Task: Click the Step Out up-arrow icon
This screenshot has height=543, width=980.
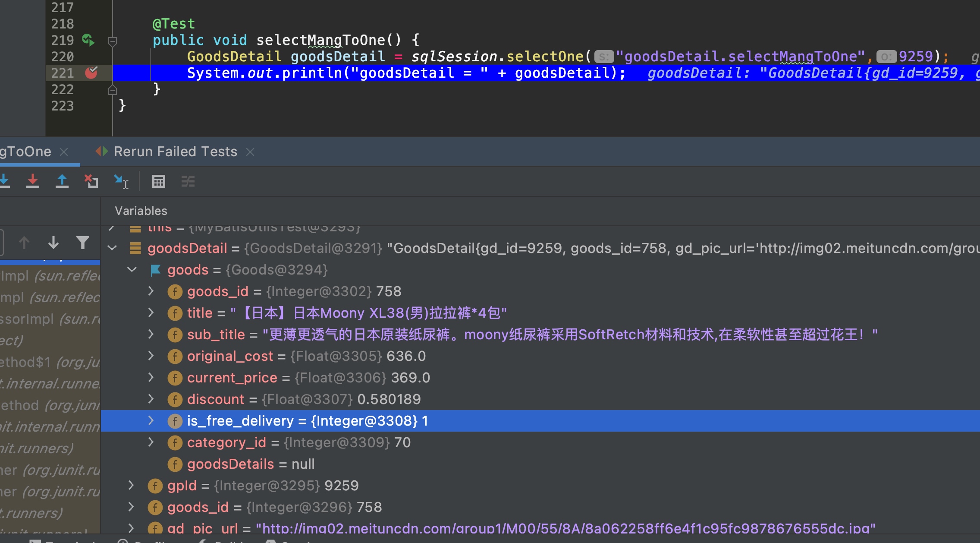Action: (x=62, y=181)
